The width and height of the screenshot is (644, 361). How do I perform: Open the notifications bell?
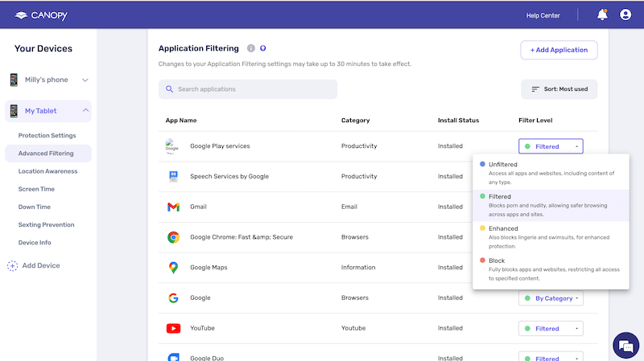click(x=602, y=14)
